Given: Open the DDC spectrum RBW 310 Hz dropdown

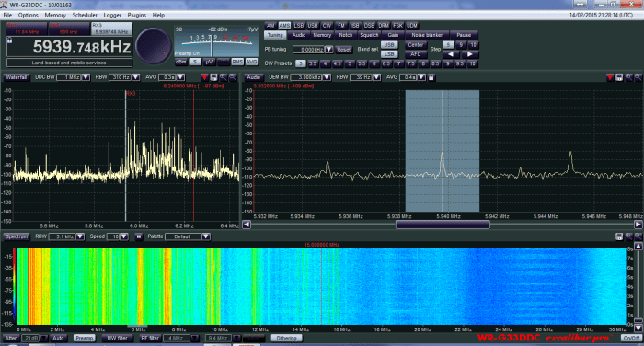Looking at the screenshot, I should tap(136, 77).
